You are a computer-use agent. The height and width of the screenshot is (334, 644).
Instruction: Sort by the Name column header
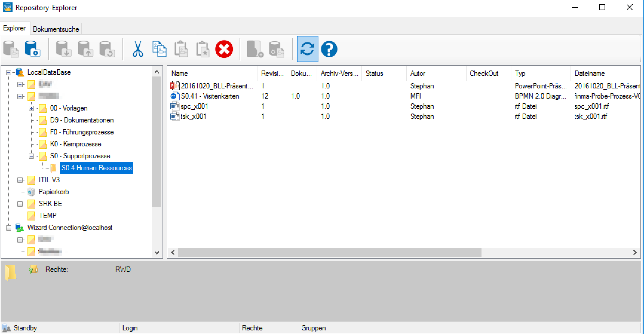213,73
